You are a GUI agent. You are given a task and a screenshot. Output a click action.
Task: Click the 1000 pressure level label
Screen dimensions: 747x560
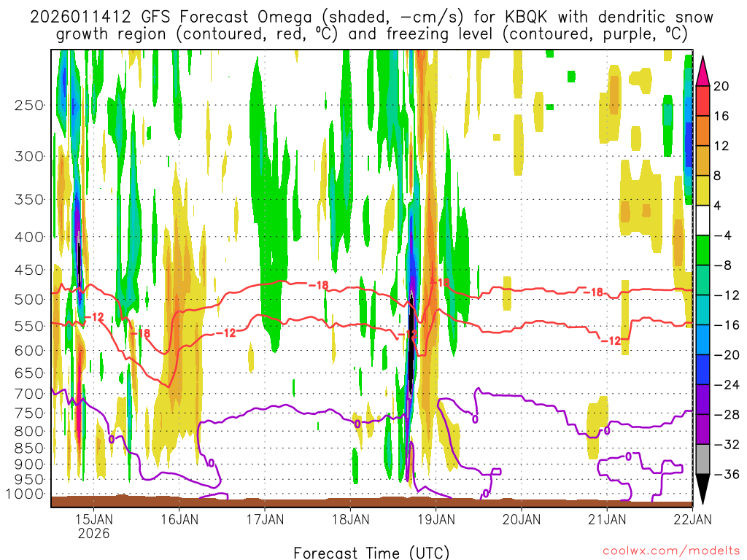25,494
